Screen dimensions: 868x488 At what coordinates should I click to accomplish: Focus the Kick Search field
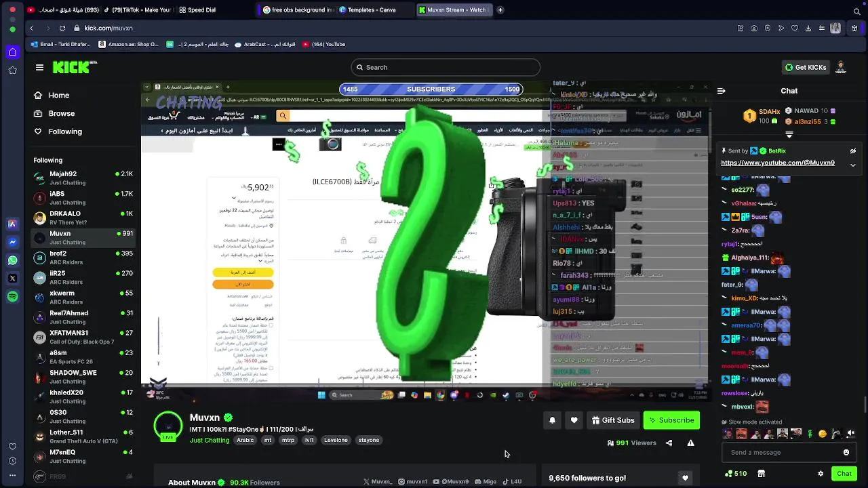point(446,67)
